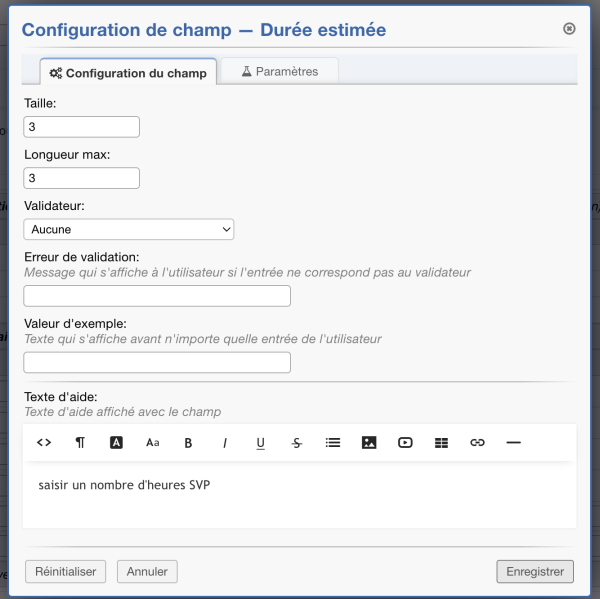Insert an image via the image icon
The image size is (600, 599).
pyautogui.click(x=369, y=442)
